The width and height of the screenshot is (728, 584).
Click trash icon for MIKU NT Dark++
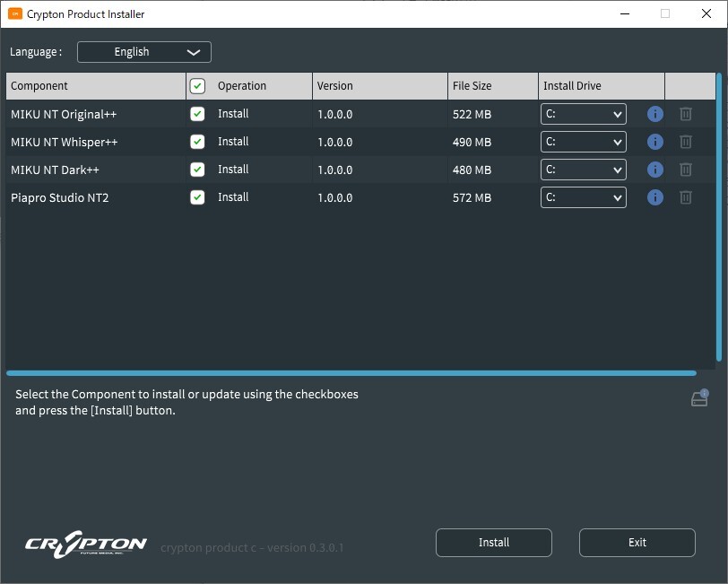click(x=686, y=170)
